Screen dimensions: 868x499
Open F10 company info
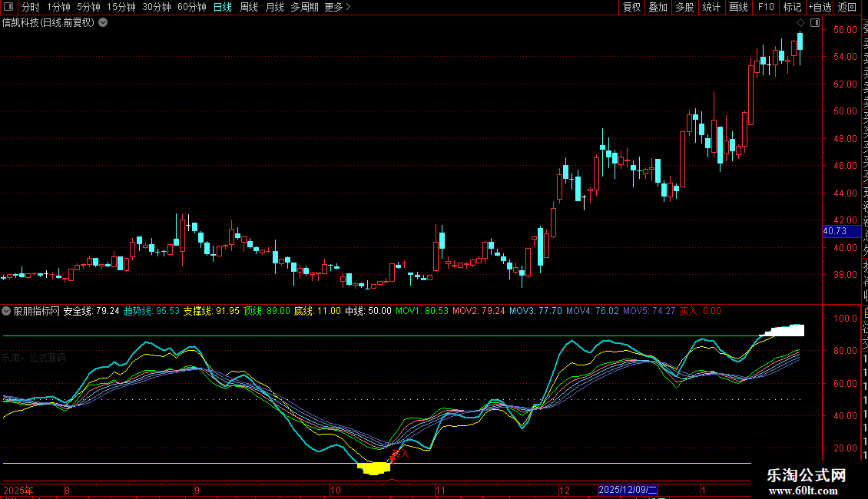pos(766,7)
